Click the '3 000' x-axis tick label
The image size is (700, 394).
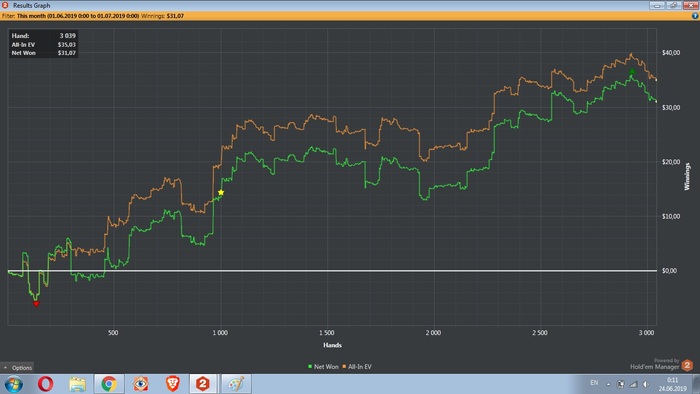[646, 333]
